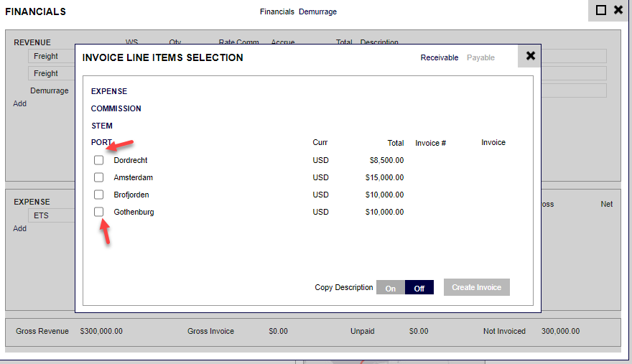The width and height of the screenshot is (632, 364).
Task: Click the Create Invoice button
Action: point(476,287)
